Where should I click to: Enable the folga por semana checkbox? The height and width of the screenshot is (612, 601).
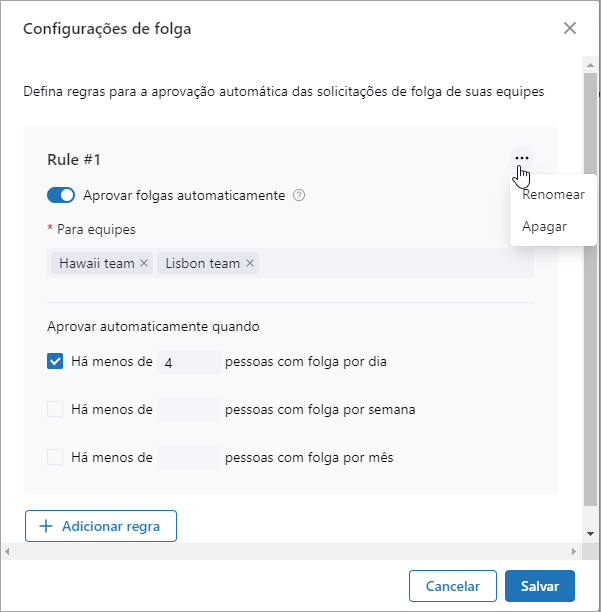click(56, 409)
